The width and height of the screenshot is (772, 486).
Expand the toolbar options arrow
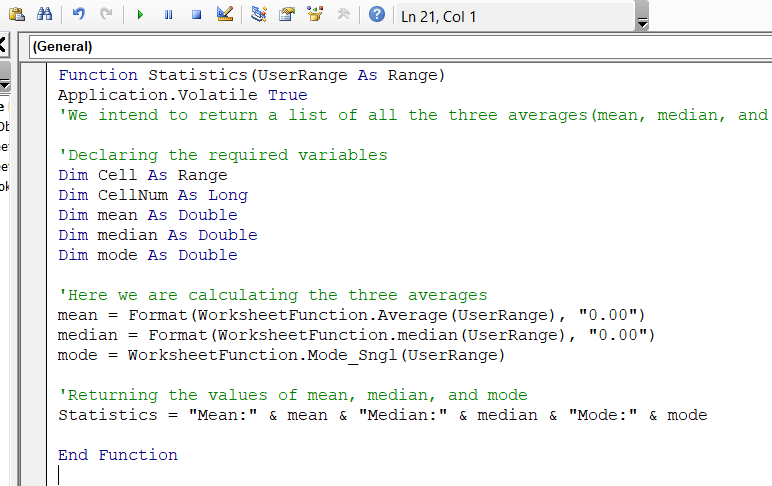(642, 22)
